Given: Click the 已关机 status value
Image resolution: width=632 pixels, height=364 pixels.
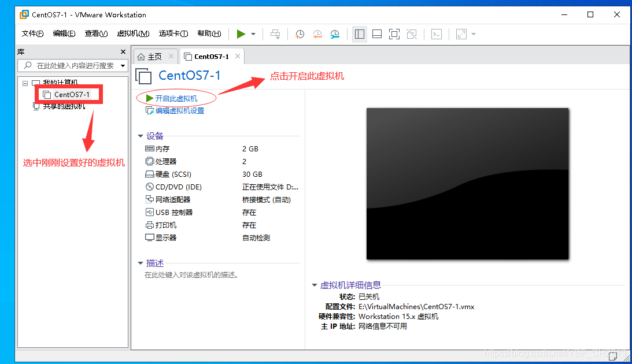Looking at the screenshot, I should 369,297.
